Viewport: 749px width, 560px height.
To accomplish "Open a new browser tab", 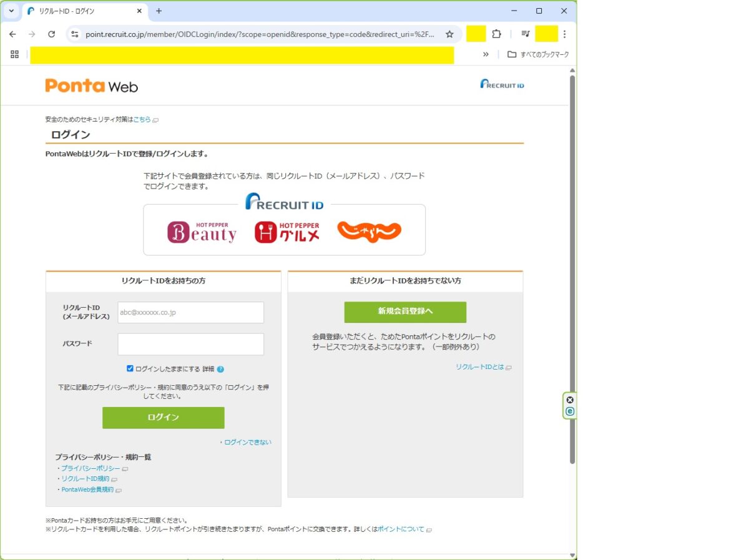I will (x=159, y=11).
